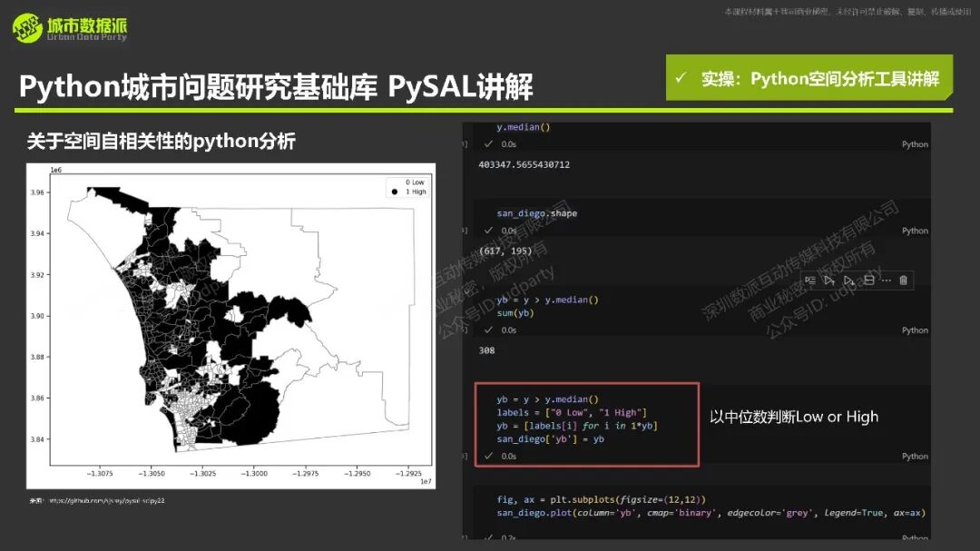This screenshot has height=551, width=980.
Task: Click success checkmark under san_diego.shape cell
Action: [x=488, y=231]
